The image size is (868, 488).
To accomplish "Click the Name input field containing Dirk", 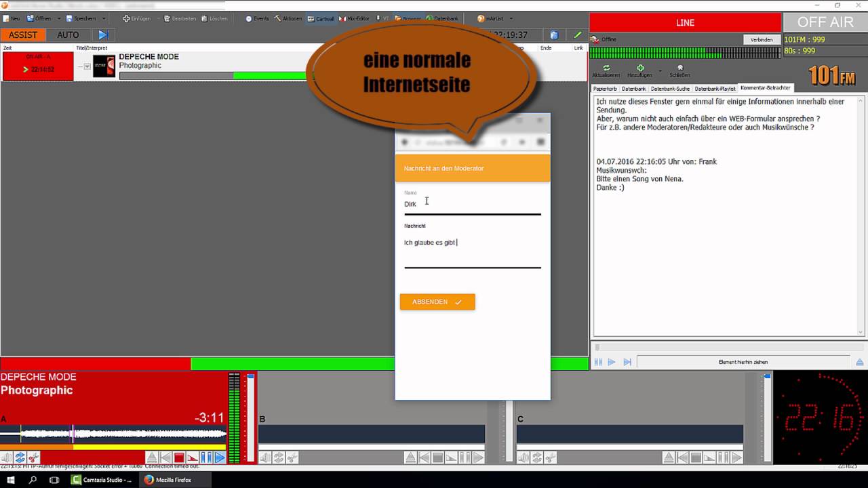I will pyautogui.click(x=473, y=204).
